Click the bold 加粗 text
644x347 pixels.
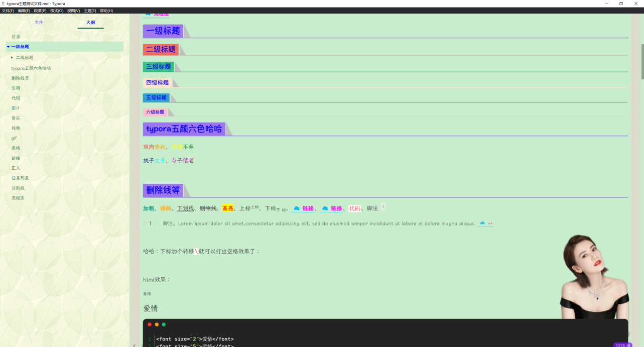(149, 208)
